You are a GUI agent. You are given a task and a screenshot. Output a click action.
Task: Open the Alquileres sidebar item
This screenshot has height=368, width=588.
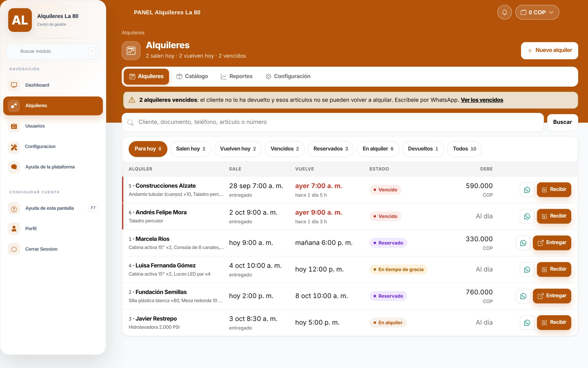53,106
